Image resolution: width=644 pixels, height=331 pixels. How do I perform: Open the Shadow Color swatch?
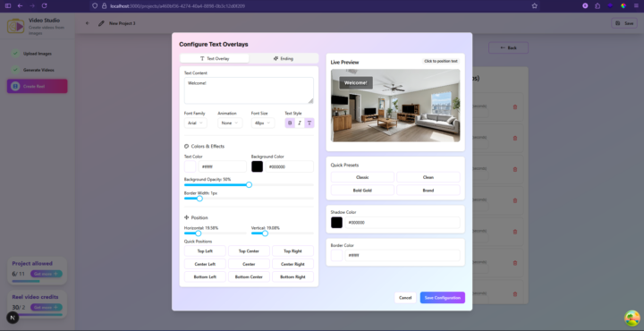tap(336, 223)
